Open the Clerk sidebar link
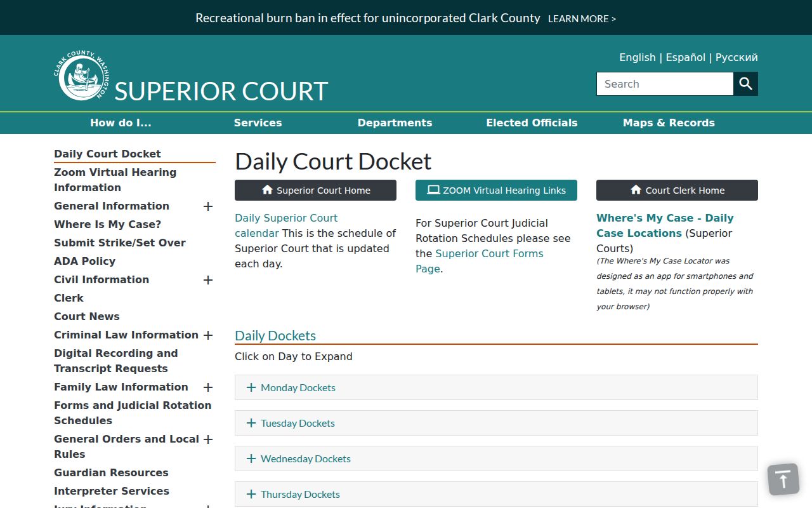This screenshot has width=812, height=508. tap(69, 298)
